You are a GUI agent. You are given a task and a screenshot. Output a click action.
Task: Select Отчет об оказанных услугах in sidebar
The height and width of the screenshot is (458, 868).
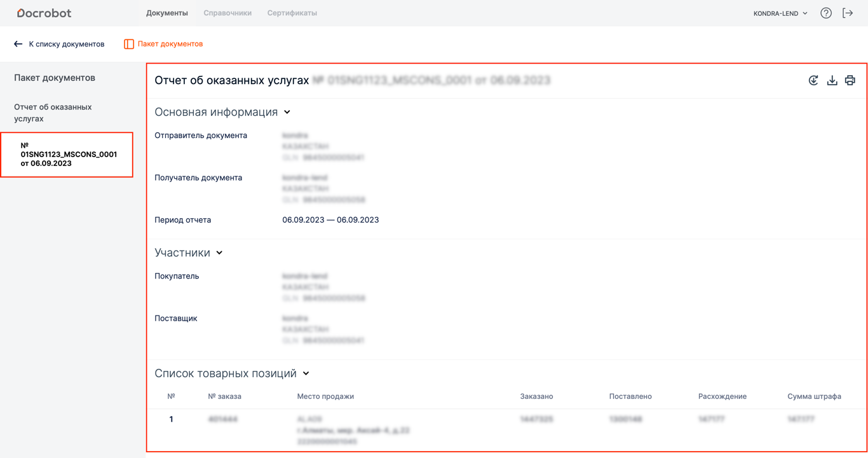53,113
